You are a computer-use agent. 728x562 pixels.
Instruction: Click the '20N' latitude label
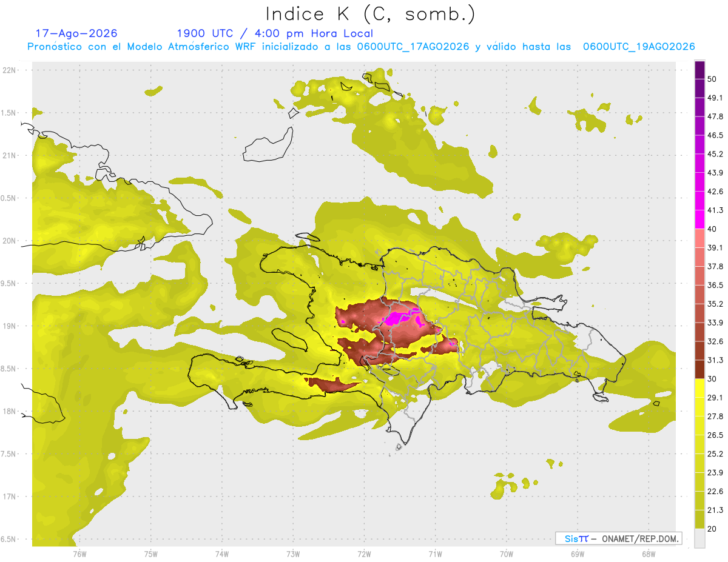click(x=10, y=241)
